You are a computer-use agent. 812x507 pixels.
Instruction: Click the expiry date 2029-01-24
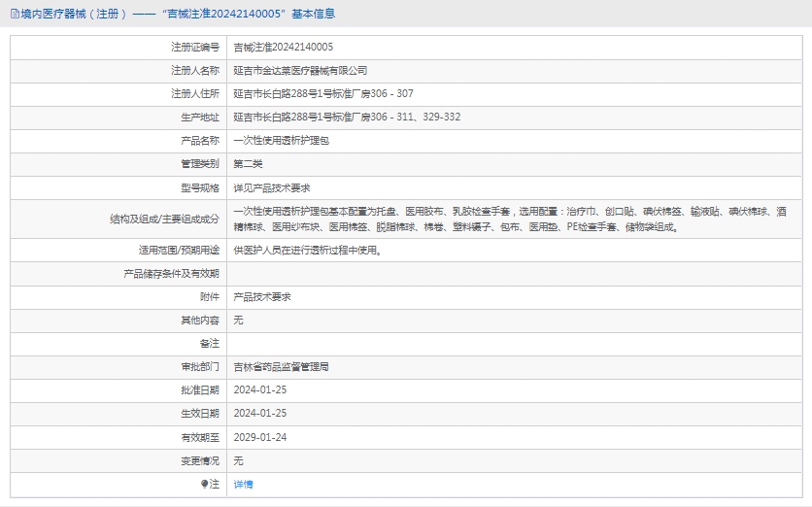[x=260, y=437]
